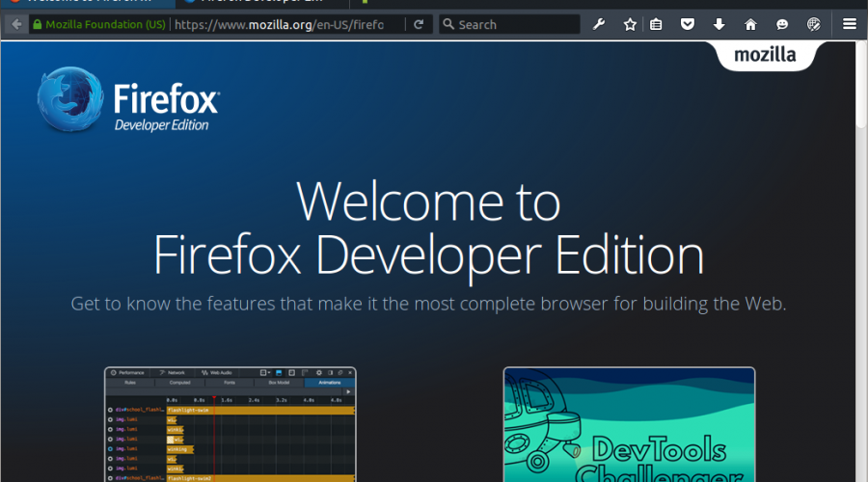Bookmark this page with the star icon
Image resolution: width=868 pixels, height=482 pixels.
point(630,24)
